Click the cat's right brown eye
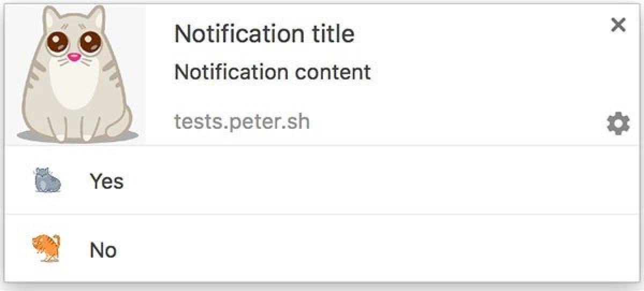The width and height of the screenshot is (644, 291). (90, 41)
